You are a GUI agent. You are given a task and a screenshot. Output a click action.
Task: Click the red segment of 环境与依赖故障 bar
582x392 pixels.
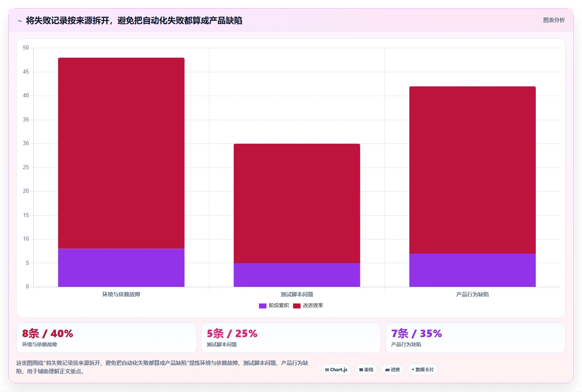121,153
